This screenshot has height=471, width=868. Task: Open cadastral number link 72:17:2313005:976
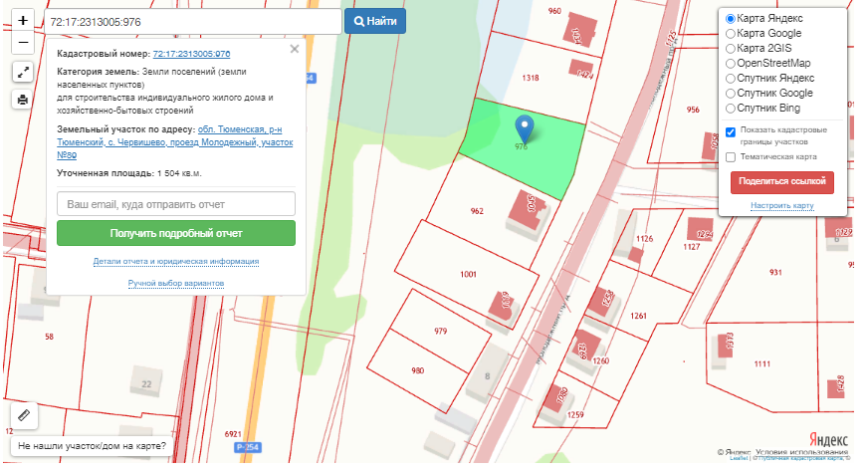191,54
